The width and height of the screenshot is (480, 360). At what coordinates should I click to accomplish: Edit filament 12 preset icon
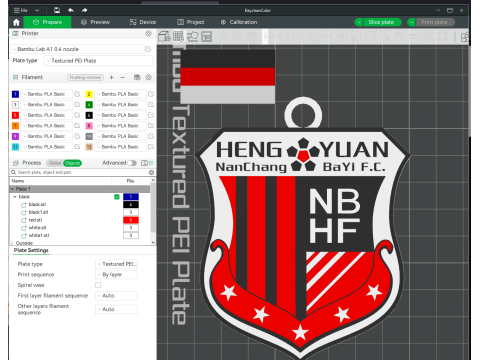(x=151, y=147)
